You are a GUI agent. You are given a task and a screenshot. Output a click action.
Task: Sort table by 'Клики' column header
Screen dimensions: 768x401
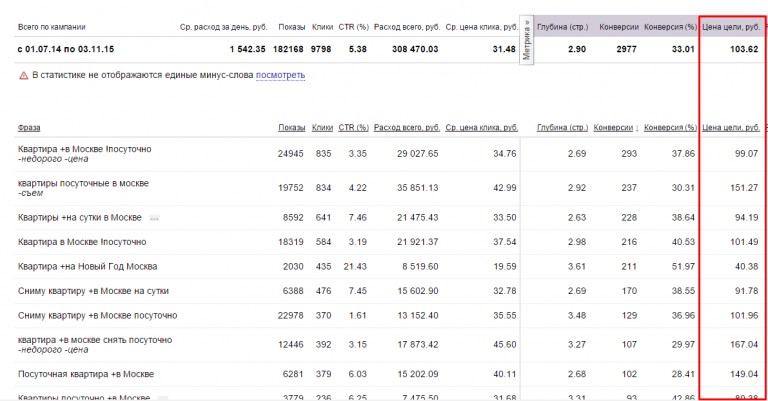(322, 128)
